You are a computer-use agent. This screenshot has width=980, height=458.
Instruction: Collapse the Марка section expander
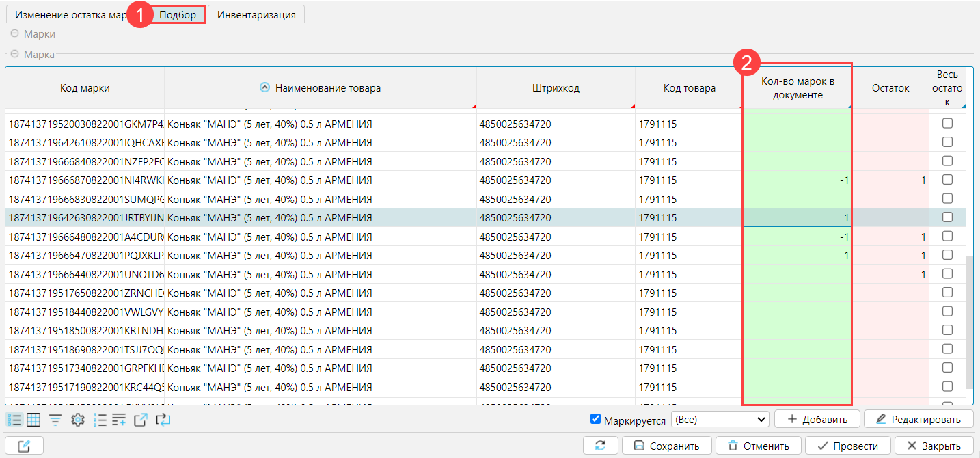click(x=14, y=54)
